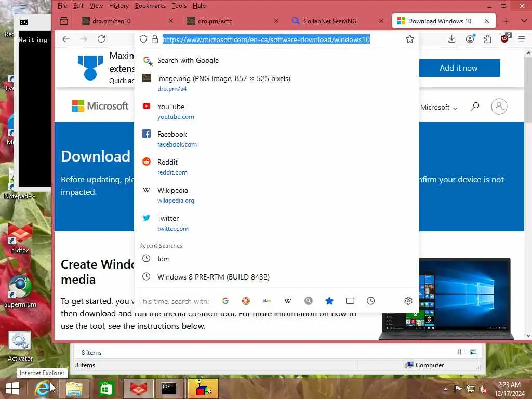Search this time with Wikipedia icon
Screen dimensions: 532x399
(288, 301)
